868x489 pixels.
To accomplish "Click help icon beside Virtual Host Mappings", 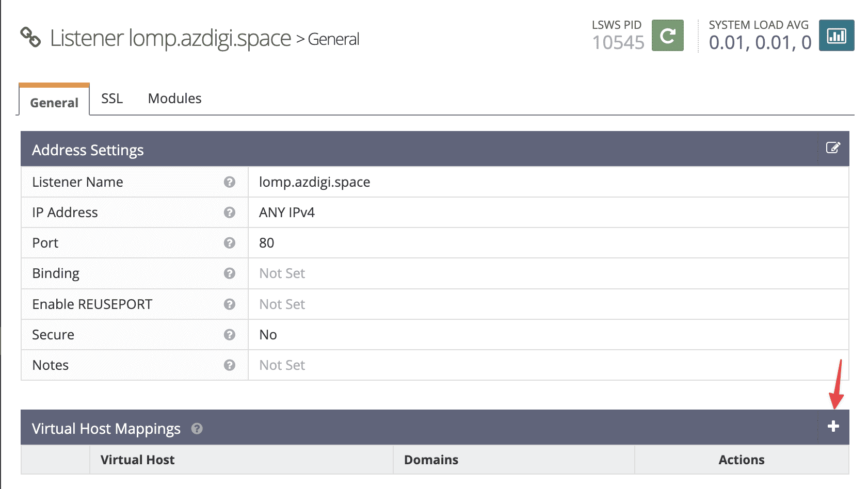I will tap(197, 429).
